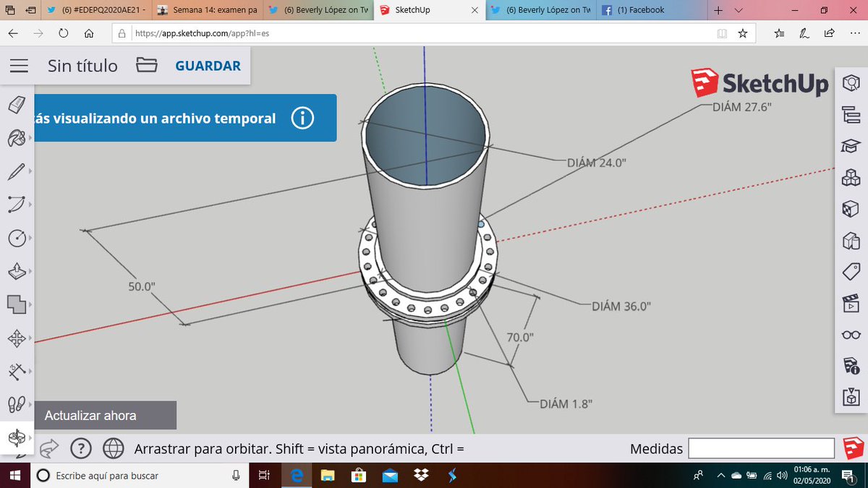Expand the Orbit tool flyout arrow

point(30,437)
